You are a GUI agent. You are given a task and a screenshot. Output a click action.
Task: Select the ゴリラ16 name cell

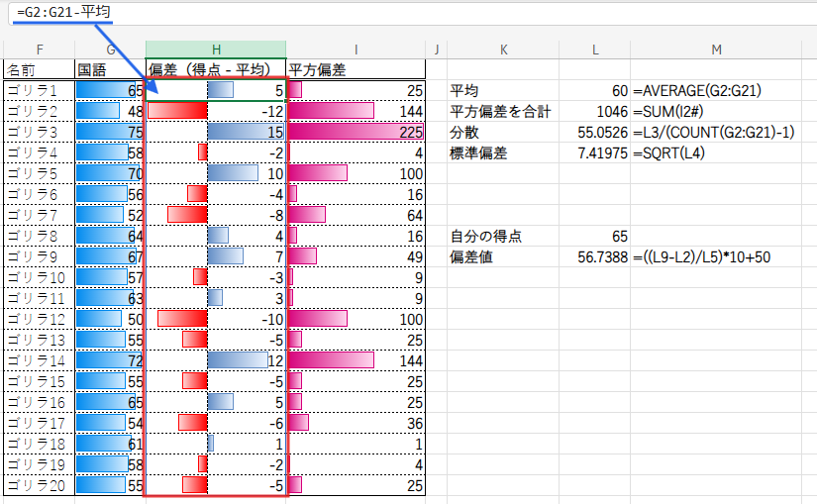[x=40, y=402]
